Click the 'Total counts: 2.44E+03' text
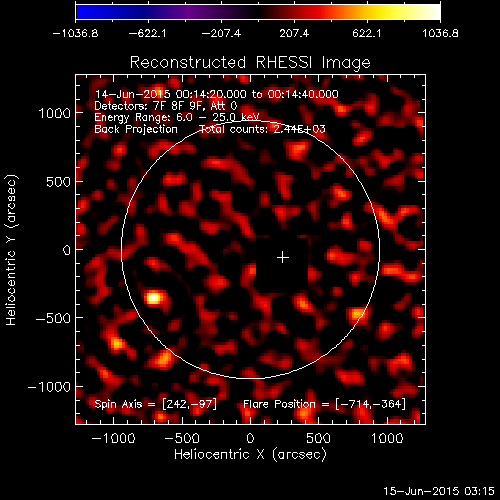The width and height of the screenshot is (500, 500). (x=262, y=129)
